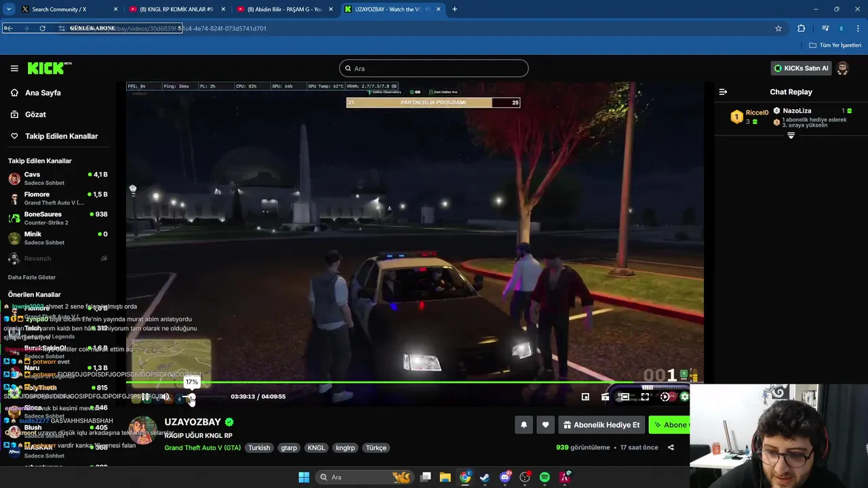Click NazoLiza in the gifter leaderboard
The image size is (868, 488).
click(x=797, y=110)
